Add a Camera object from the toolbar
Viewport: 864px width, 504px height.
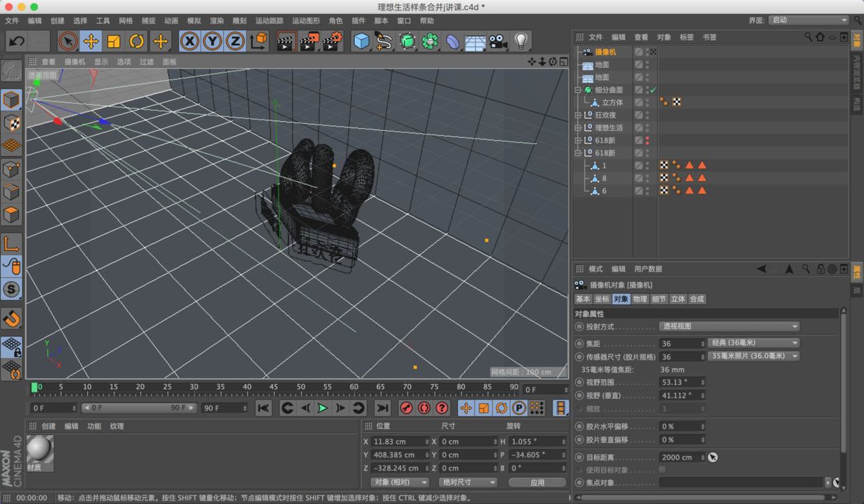click(x=498, y=41)
